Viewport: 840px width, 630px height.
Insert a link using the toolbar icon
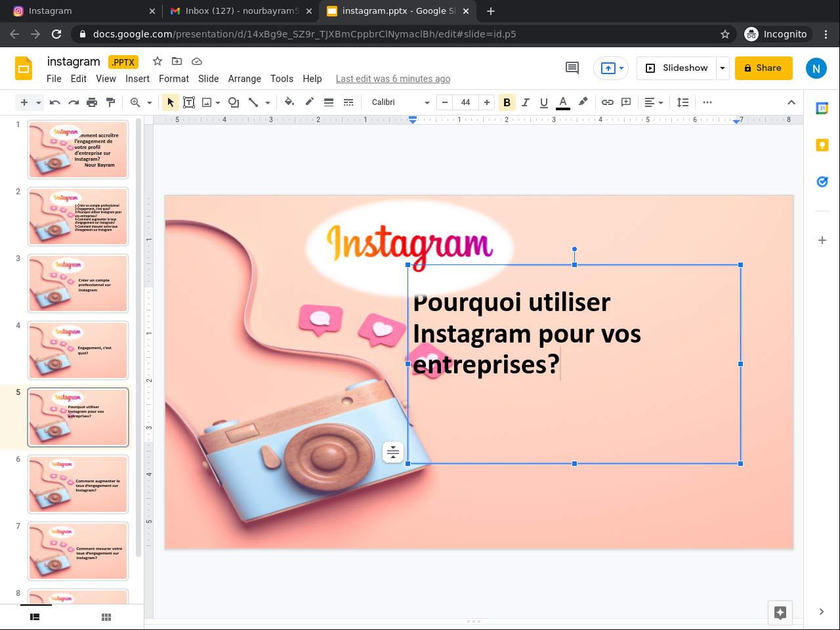pos(608,102)
